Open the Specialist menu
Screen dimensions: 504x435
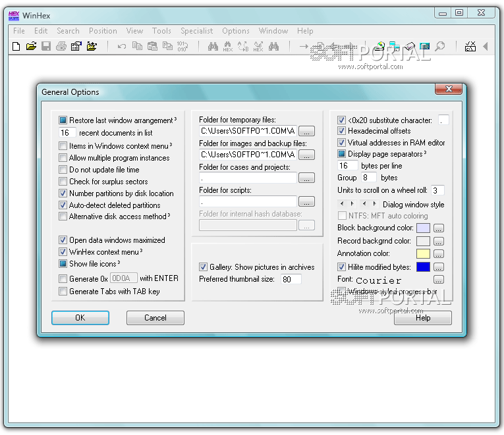tap(197, 31)
